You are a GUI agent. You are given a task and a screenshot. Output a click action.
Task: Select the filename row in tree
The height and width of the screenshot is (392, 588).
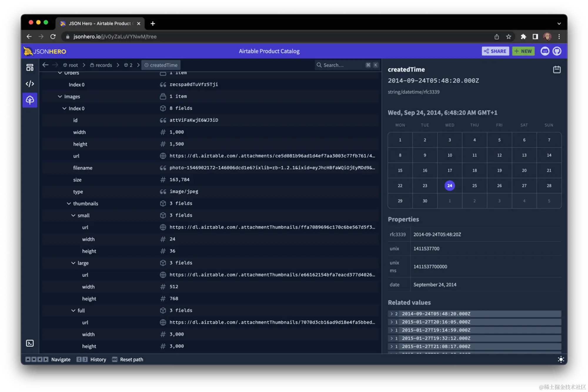[x=83, y=168]
